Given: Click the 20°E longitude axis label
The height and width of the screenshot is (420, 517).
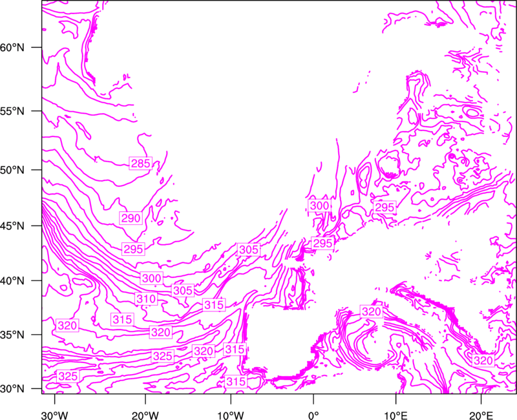Looking at the screenshot, I should click(481, 415).
